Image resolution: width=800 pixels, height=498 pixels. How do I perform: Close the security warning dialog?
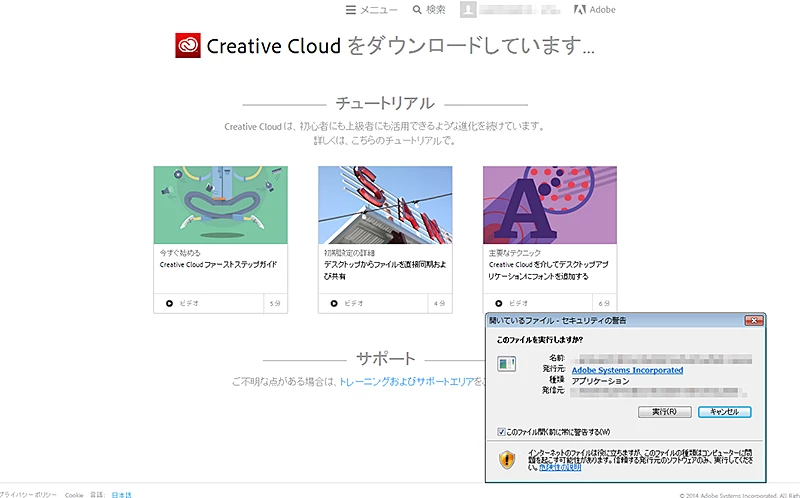click(754, 320)
